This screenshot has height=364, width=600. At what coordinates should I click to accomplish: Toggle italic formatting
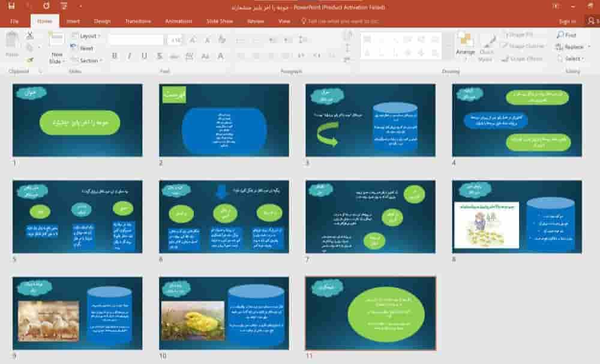[130, 56]
